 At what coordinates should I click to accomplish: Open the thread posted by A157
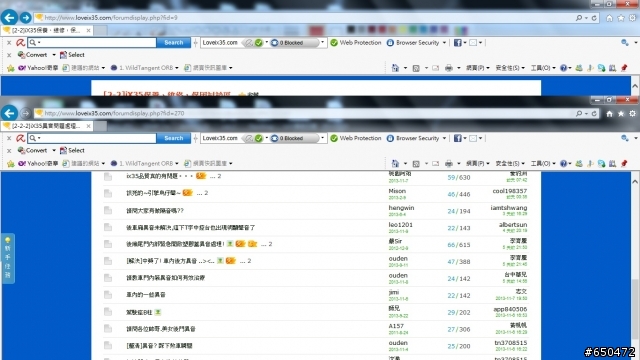pyautogui.click(x=161, y=329)
